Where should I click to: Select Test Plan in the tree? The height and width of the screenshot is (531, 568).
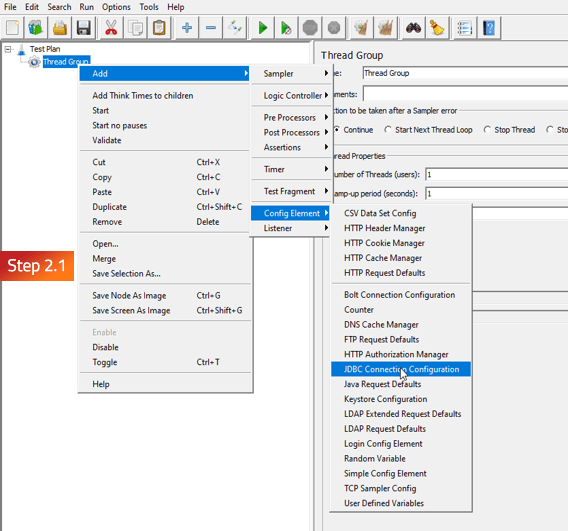[45, 49]
